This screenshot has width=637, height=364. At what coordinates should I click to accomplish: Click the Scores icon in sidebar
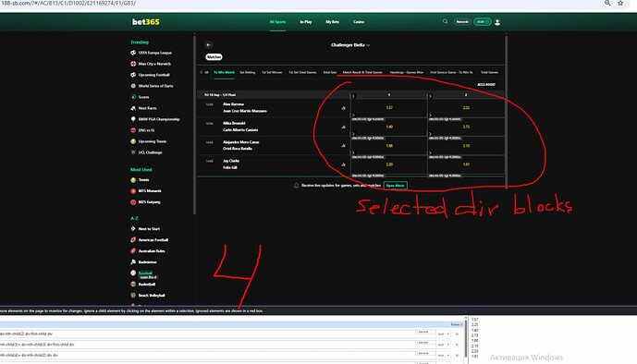click(x=133, y=97)
